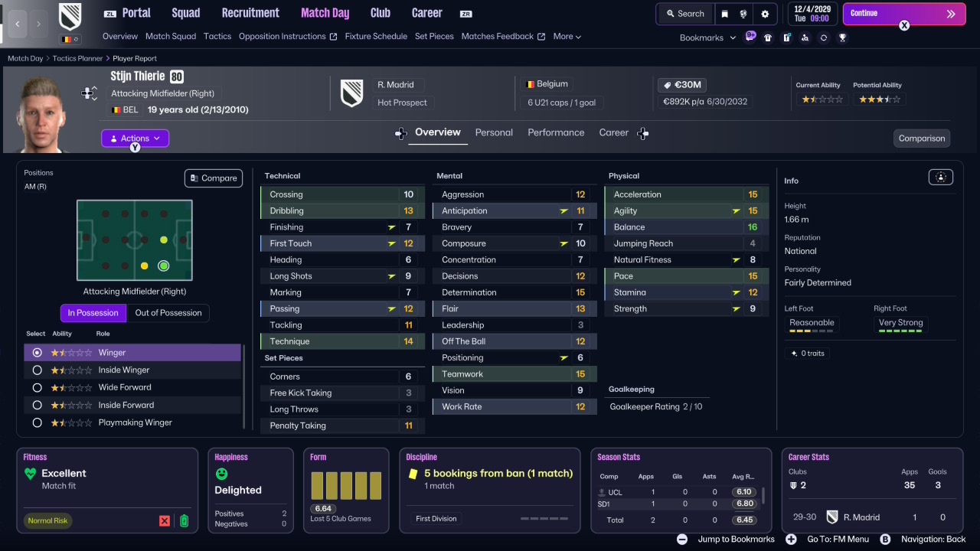980x551 pixels.
Task: Click the shirt icon in bookmarks bar
Action: click(768, 37)
